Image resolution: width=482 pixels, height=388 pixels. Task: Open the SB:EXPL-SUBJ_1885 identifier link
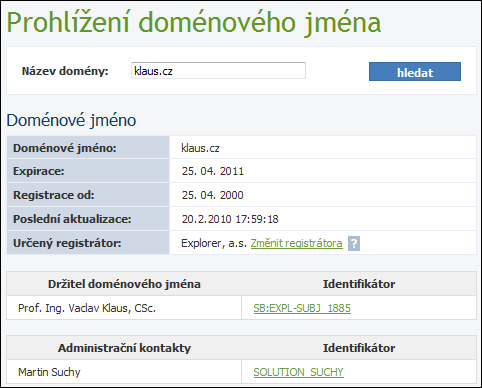(x=302, y=308)
